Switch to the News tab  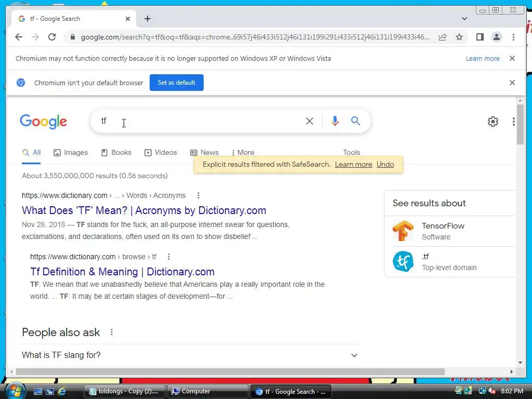pyautogui.click(x=204, y=153)
